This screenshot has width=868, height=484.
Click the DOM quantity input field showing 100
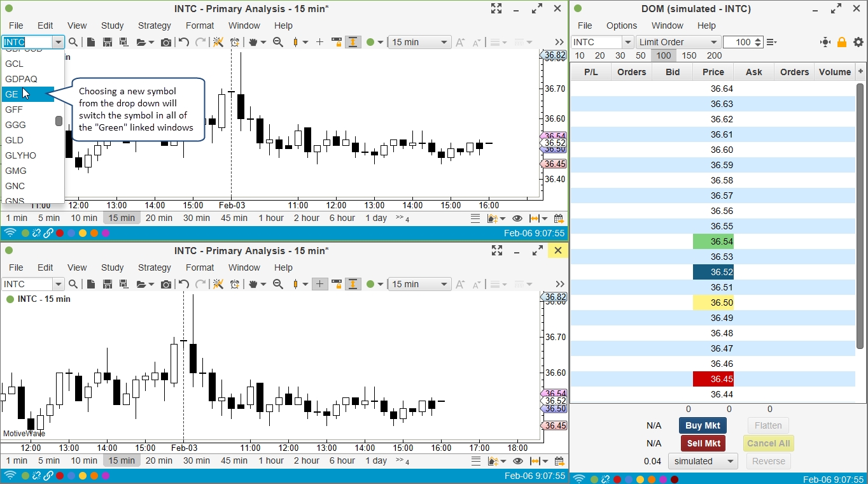pyautogui.click(x=738, y=42)
